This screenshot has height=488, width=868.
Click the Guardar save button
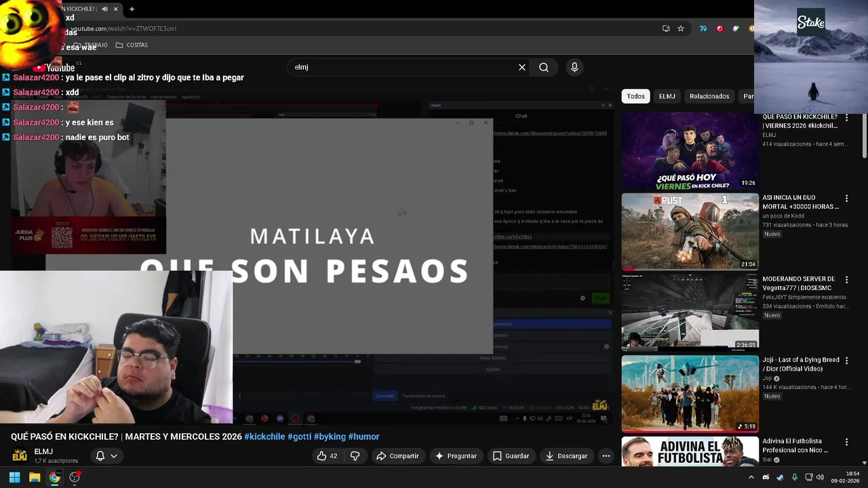(511, 456)
